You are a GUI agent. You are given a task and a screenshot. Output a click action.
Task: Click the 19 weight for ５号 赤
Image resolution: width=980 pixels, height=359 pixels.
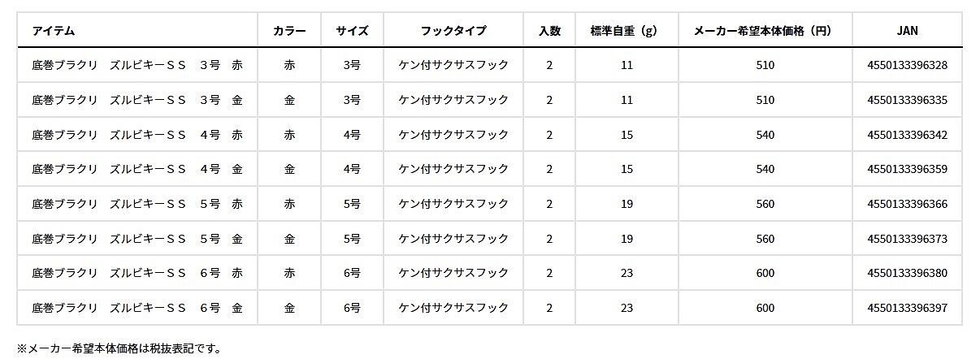click(x=626, y=205)
